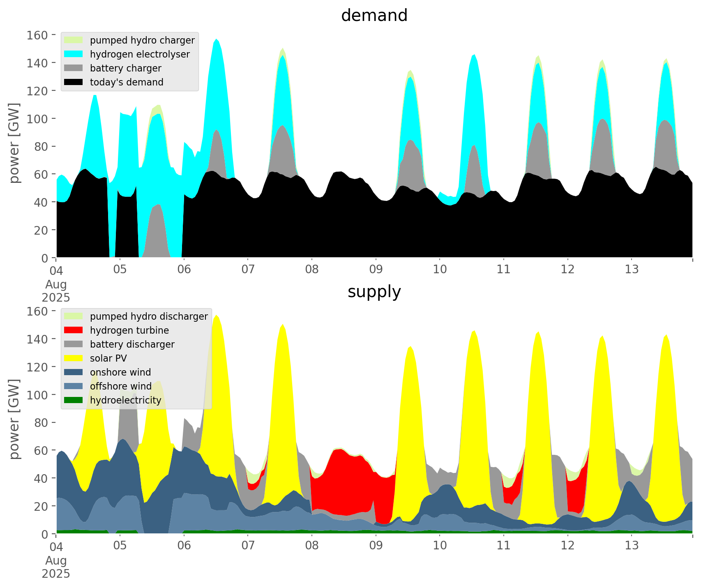The height and width of the screenshot is (588, 701).
Task: Click the 08 date tick on demand chart
Action: [312, 270]
